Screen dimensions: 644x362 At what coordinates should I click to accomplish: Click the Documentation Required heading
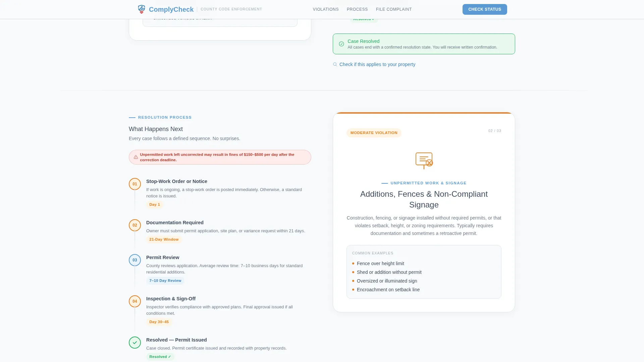pyautogui.click(x=175, y=223)
